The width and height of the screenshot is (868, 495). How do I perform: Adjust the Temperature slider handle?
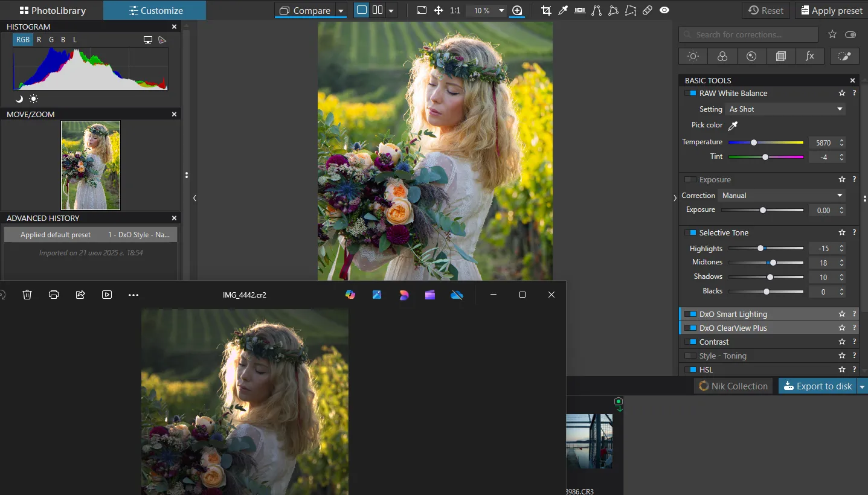[x=754, y=142]
